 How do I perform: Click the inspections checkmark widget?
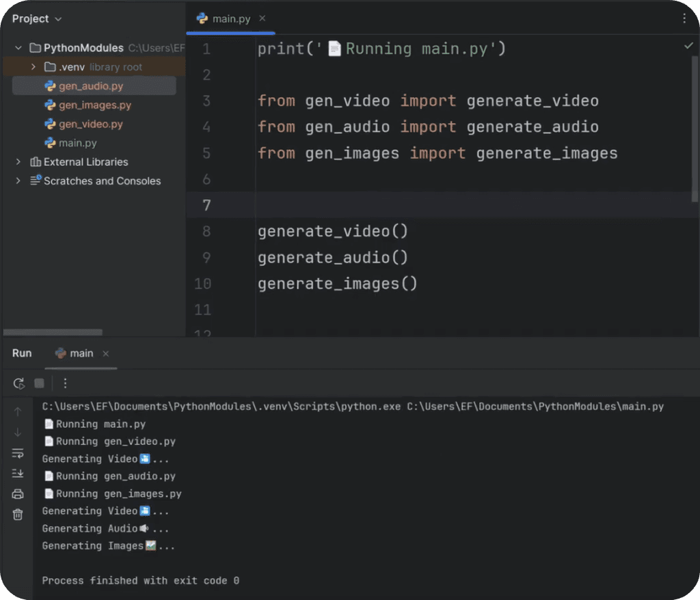click(688, 46)
